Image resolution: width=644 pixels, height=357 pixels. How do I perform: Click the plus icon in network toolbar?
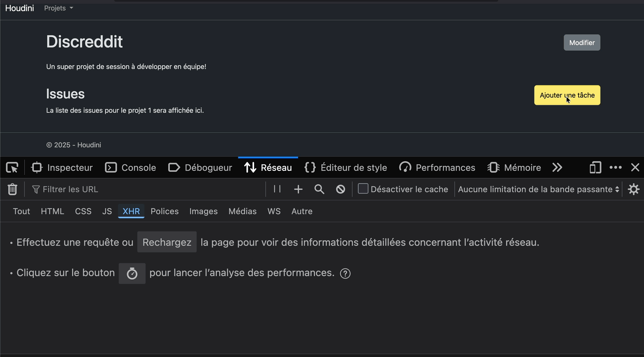(298, 189)
